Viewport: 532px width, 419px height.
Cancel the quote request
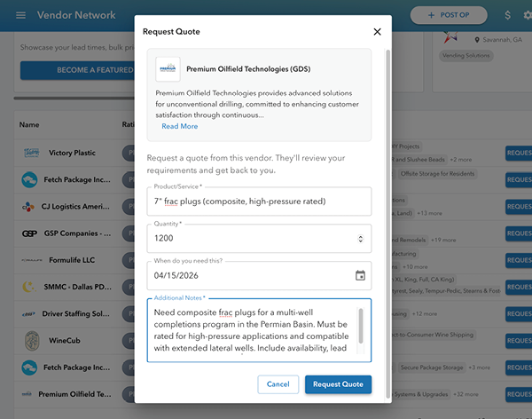(x=278, y=384)
